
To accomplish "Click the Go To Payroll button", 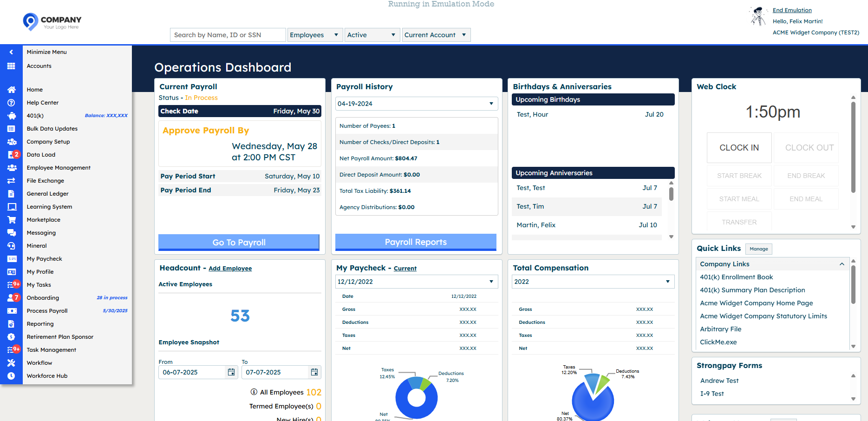I will click(x=239, y=242).
